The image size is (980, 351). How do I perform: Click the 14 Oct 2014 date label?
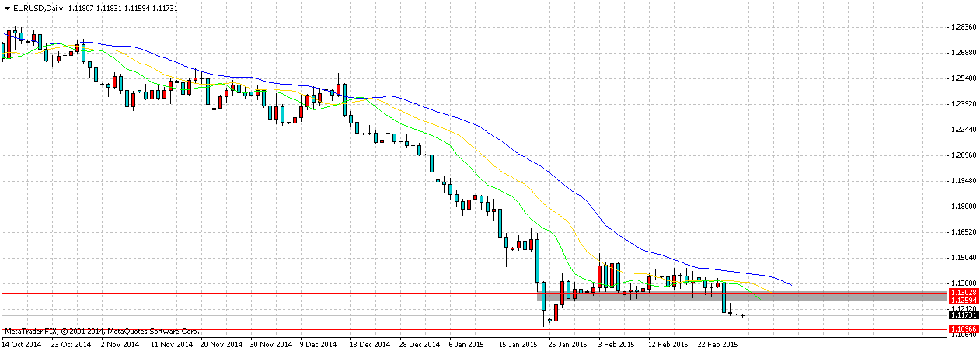[x=23, y=342]
